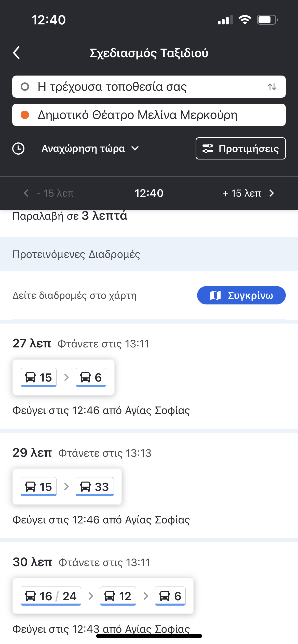Viewport: 298px width, 644px height.
Task: Tap the clock icon beside departure time
Action: click(x=18, y=149)
